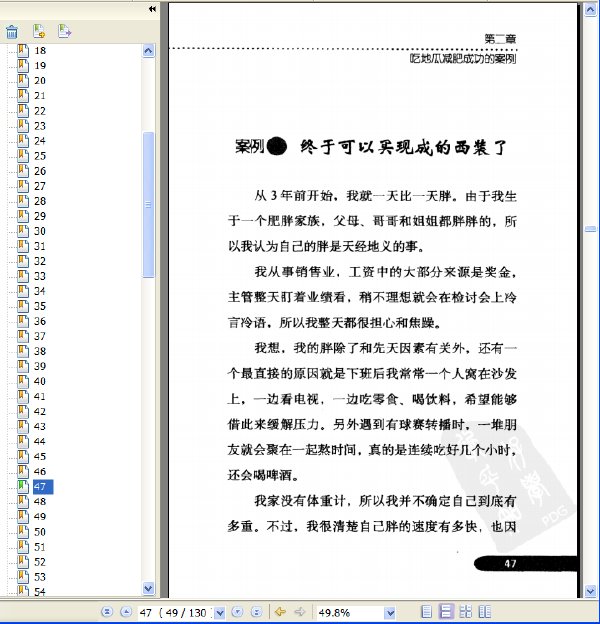Viewport: 600px width, 624px height.
Task: Select bookmark 42
Action: (x=40, y=411)
